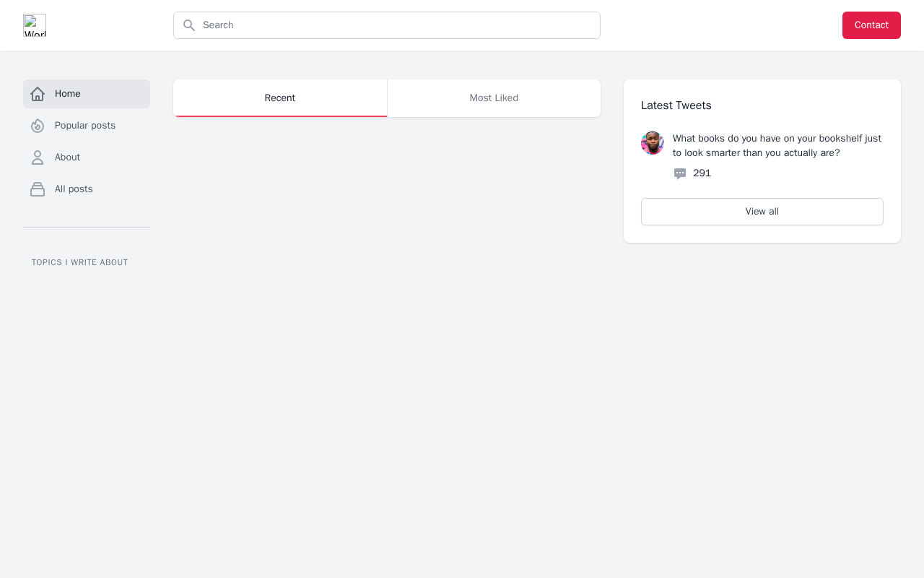Click the tweet comment bubble icon

point(680,173)
